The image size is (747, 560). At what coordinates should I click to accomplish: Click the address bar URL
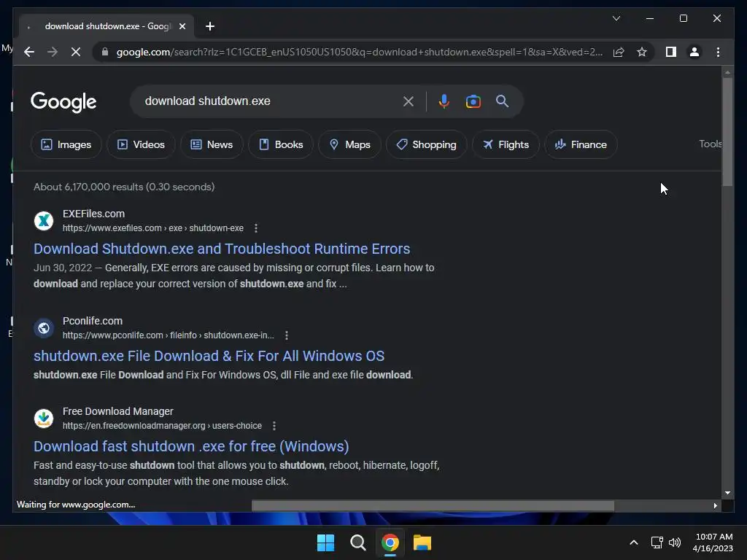tap(360, 52)
